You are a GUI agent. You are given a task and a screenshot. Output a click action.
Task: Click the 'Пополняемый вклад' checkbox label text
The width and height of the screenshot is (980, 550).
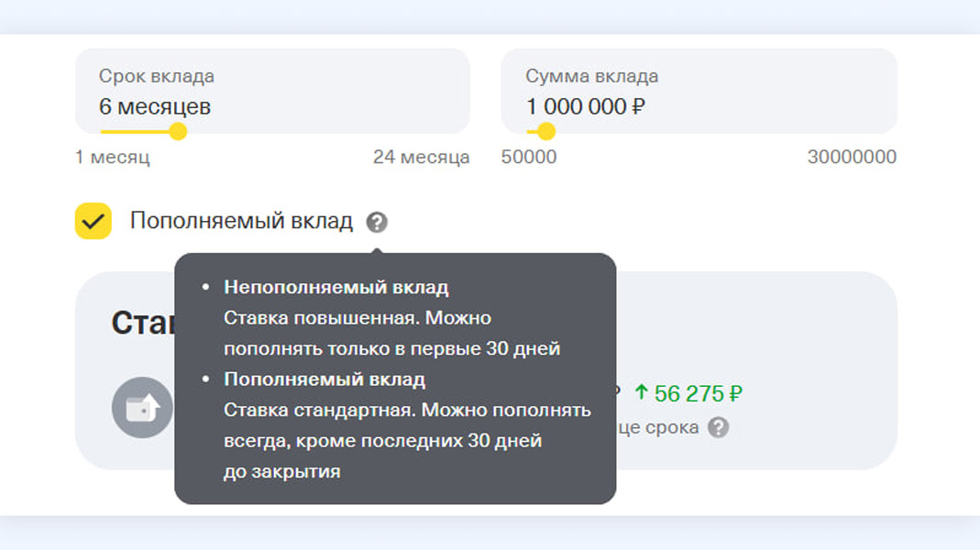(x=241, y=221)
